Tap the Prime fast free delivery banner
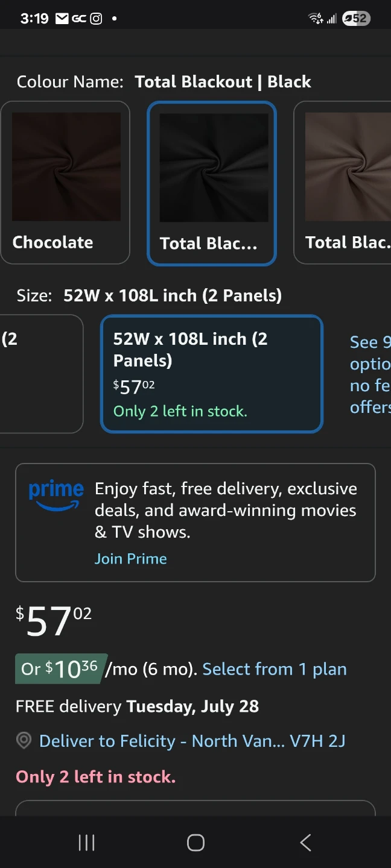 [195, 523]
